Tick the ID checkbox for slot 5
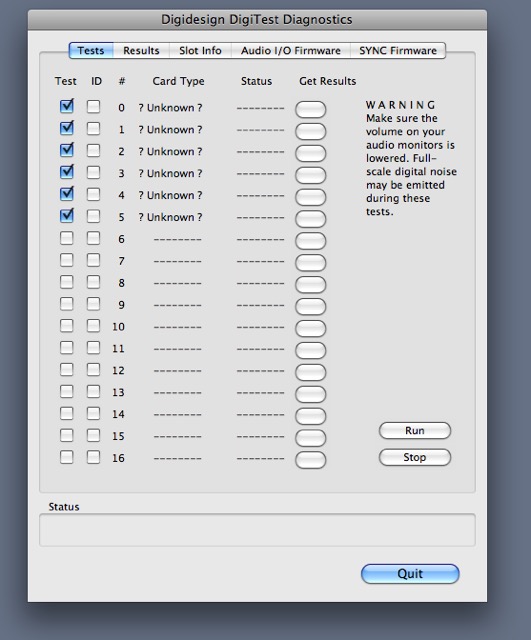531x640 pixels. point(93,216)
